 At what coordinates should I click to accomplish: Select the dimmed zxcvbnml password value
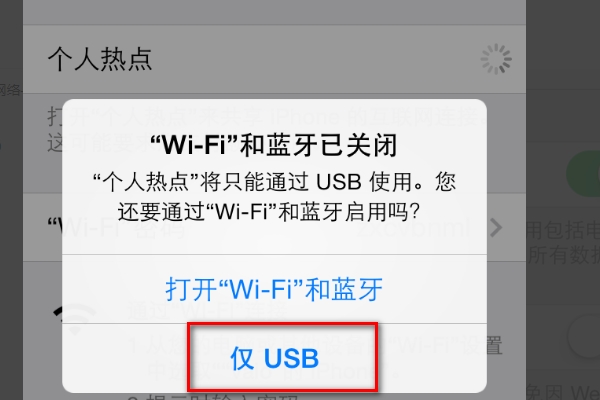[x=413, y=228]
